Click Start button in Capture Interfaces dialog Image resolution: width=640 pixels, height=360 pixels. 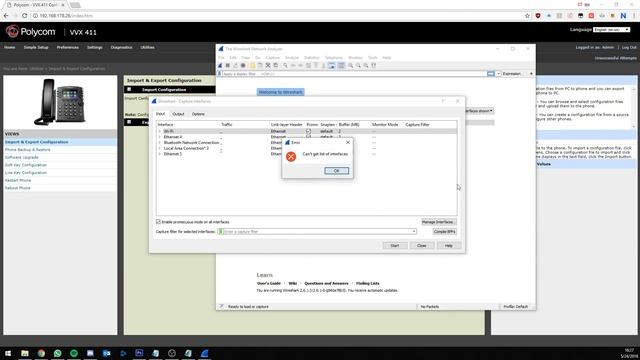click(395, 246)
